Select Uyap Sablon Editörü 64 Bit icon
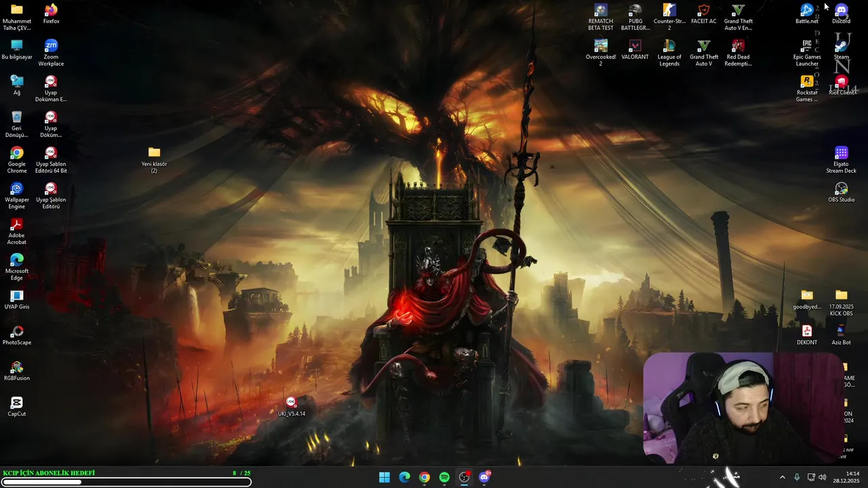868x488 pixels. (51, 160)
